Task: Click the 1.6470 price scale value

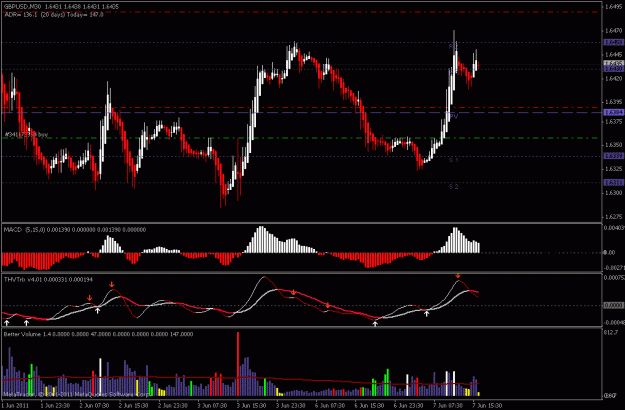Action: 613,30
